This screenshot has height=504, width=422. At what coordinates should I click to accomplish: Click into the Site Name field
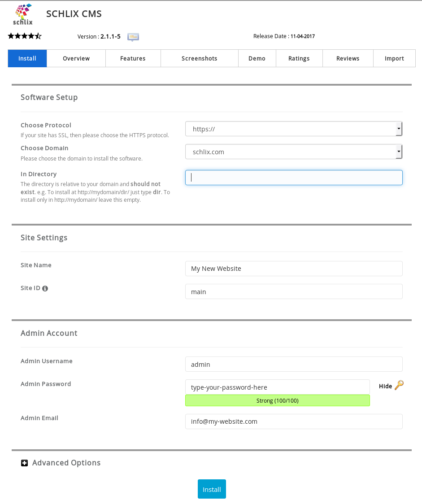coord(293,269)
